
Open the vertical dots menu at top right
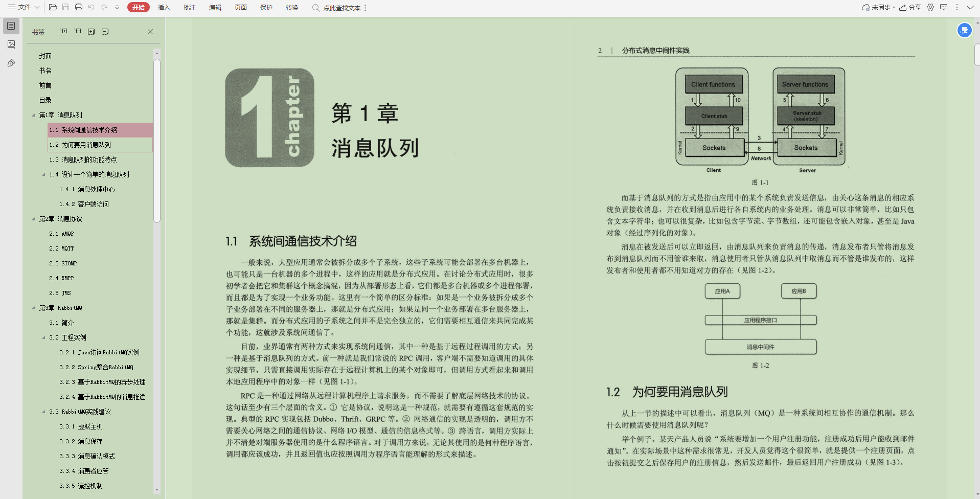point(956,7)
